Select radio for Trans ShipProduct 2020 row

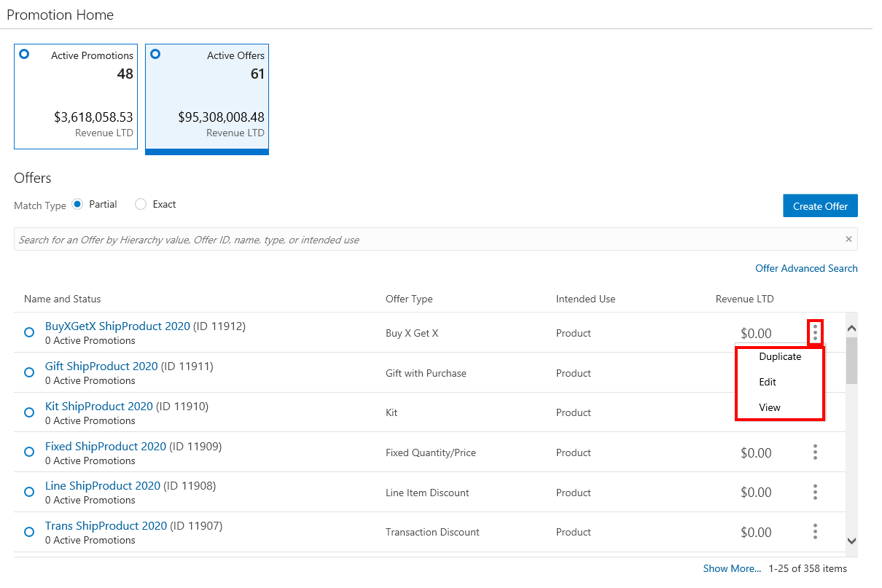point(29,532)
